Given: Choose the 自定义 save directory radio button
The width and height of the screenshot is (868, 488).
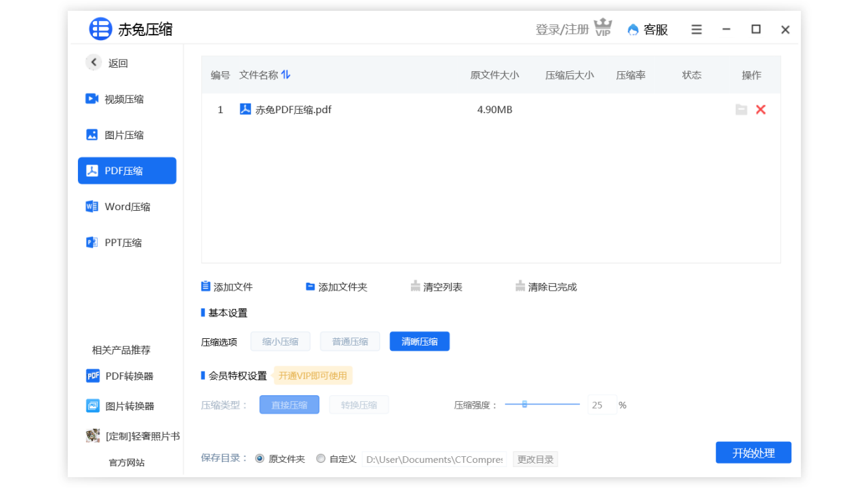Looking at the screenshot, I should pyautogui.click(x=321, y=458).
